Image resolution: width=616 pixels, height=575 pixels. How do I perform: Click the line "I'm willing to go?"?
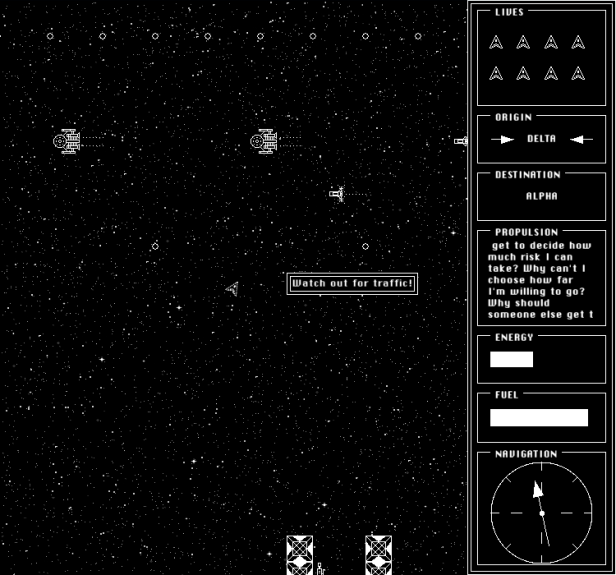536,291
